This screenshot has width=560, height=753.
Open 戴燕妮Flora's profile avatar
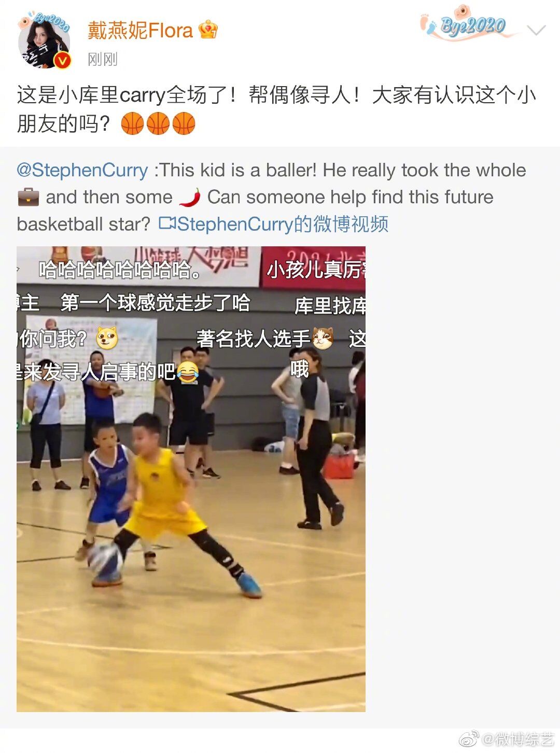pyautogui.click(x=44, y=40)
